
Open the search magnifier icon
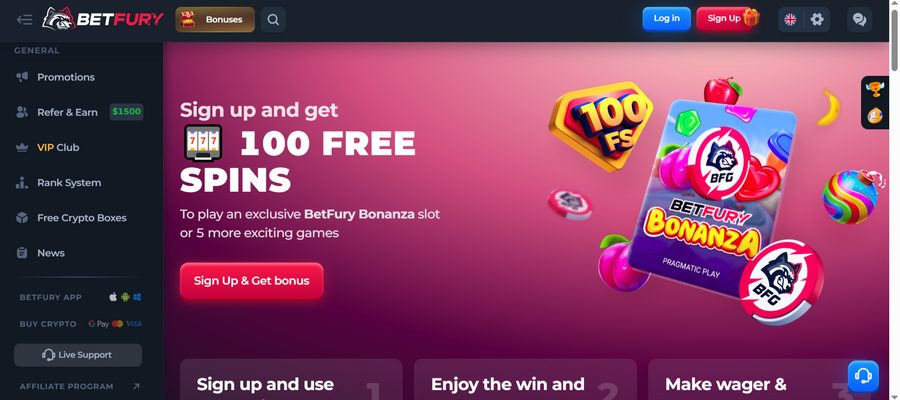(273, 20)
